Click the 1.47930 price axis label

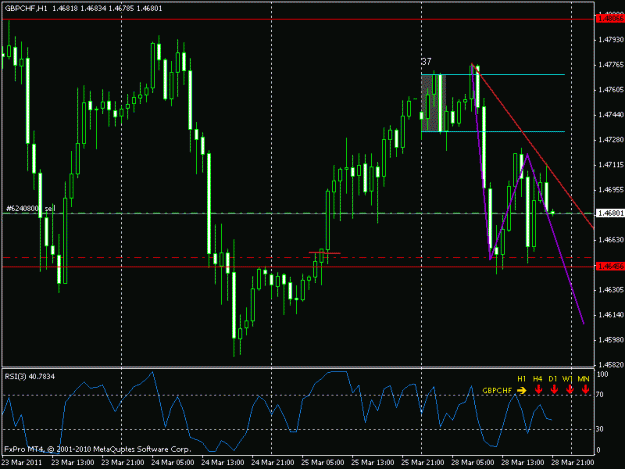[611, 39]
